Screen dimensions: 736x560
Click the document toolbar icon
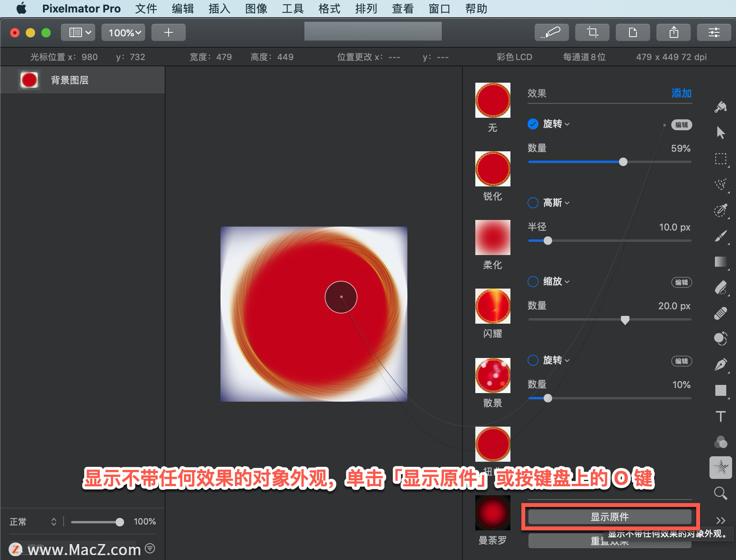(633, 32)
